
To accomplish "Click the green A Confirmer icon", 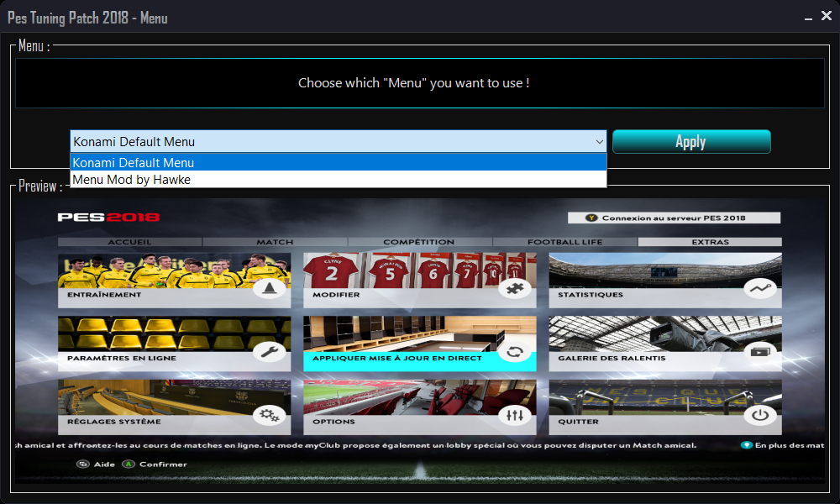I will point(128,465).
